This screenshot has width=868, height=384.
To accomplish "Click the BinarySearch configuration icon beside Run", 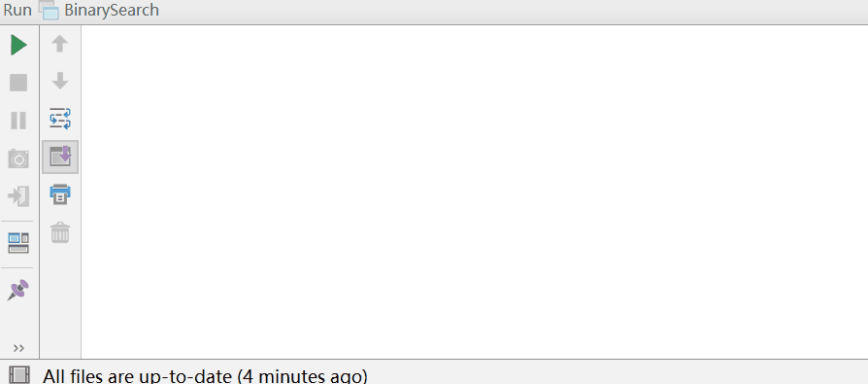I will click(49, 11).
